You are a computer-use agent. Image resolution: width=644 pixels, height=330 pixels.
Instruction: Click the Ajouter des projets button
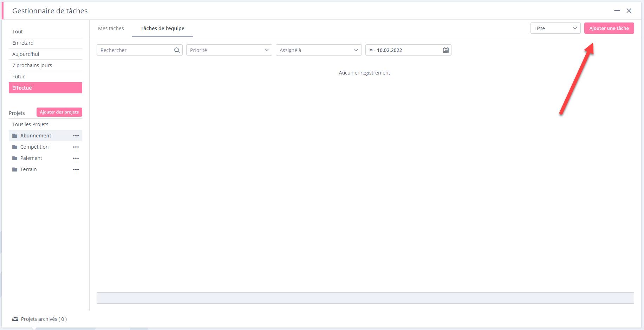click(x=59, y=112)
